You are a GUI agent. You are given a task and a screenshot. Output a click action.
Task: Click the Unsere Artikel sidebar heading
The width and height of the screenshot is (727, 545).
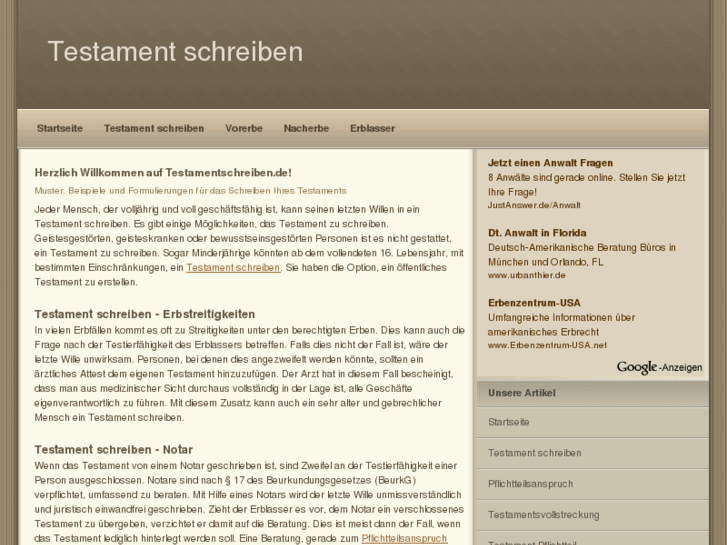[522, 393]
